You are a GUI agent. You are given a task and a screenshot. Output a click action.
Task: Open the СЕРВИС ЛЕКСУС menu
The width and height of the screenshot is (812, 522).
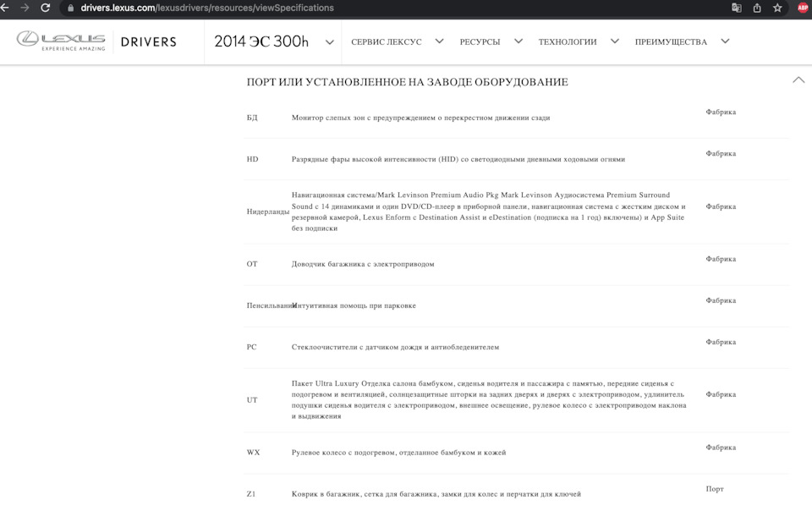(387, 42)
